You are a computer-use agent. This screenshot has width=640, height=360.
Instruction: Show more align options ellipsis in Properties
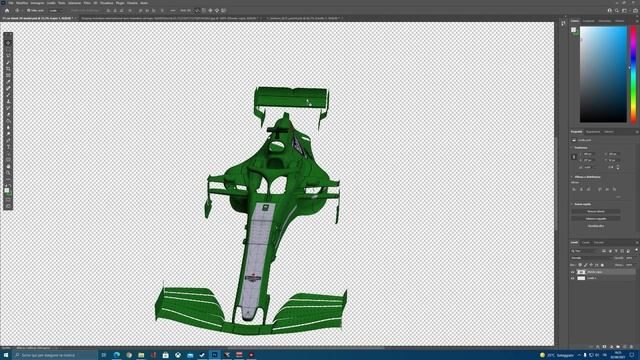[x=618, y=197]
